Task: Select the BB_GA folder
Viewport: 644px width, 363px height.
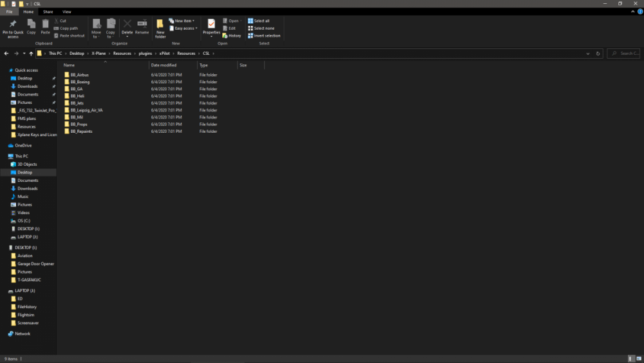Action: (x=77, y=89)
